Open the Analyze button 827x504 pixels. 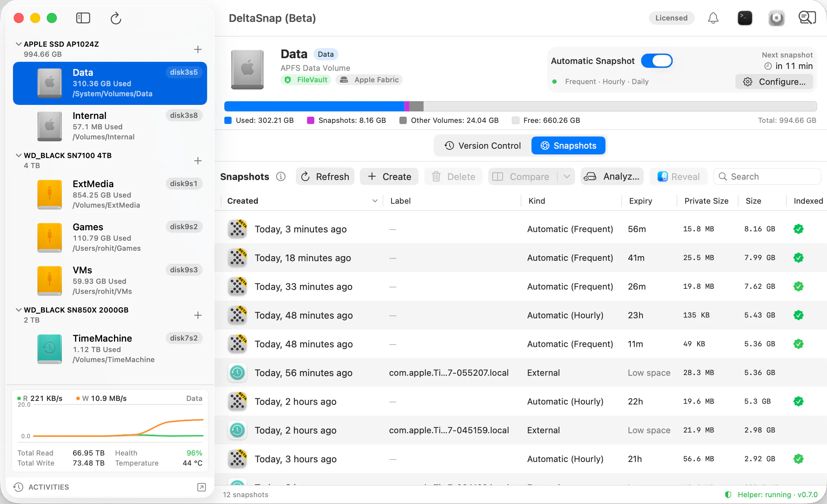[x=612, y=176]
